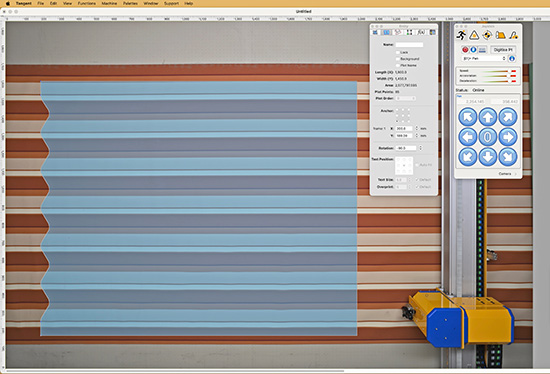Jog machine left with the left arrow
Viewport: 550px width, 374px height.
coord(468,137)
